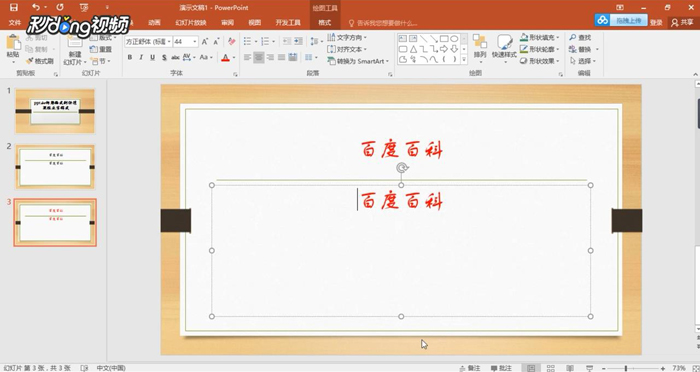Justify the paragraph text
This screenshot has height=372, width=700.
pyautogui.click(x=281, y=57)
